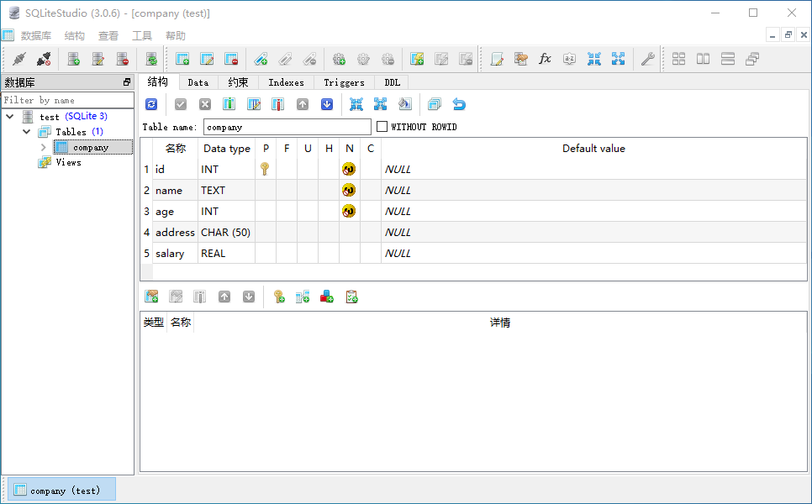Click the cascade windows icon
The height and width of the screenshot is (504, 812).
pyautogui.click(x=752, y=59)
